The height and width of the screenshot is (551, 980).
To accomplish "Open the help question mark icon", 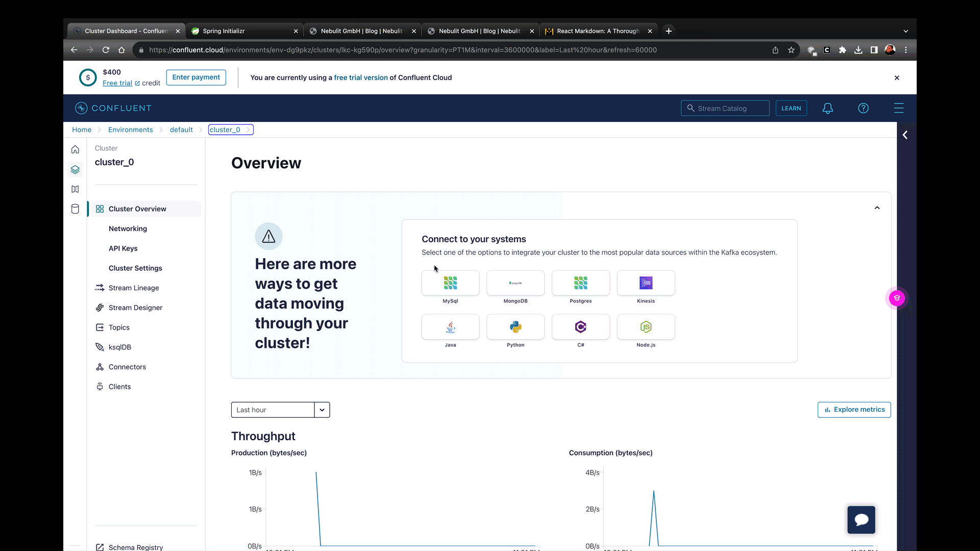I will pyautogui.click(x=863, y=108).
